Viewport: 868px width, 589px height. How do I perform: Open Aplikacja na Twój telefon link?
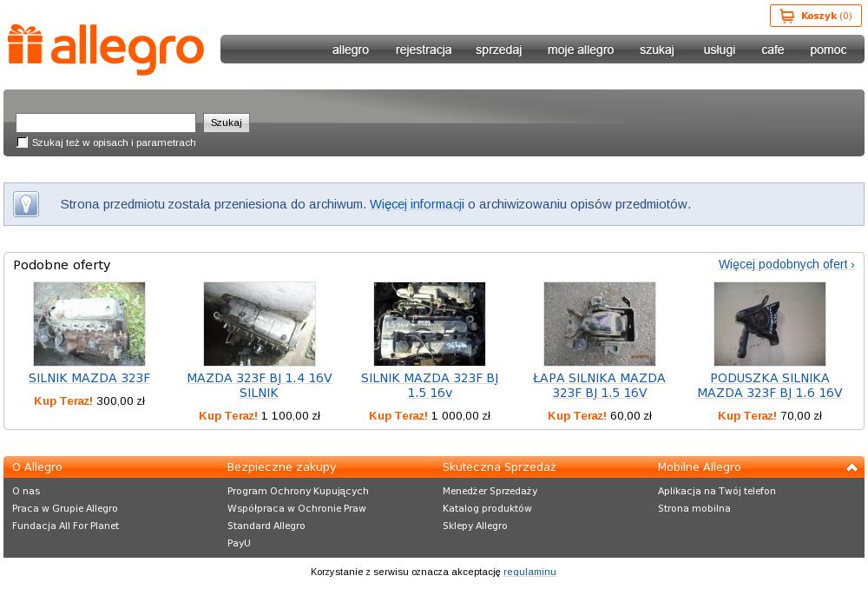(x=717, y=491)
